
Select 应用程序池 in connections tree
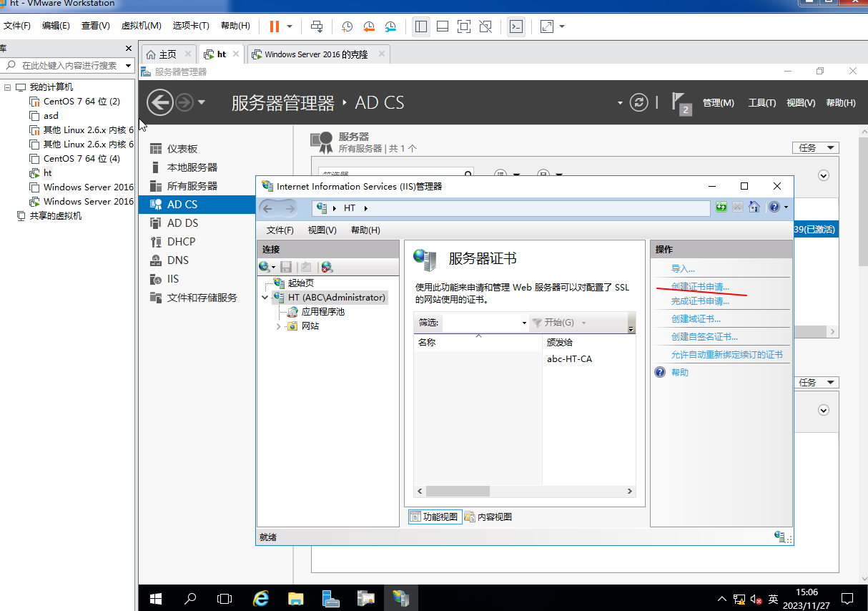[x=323, y=312]
